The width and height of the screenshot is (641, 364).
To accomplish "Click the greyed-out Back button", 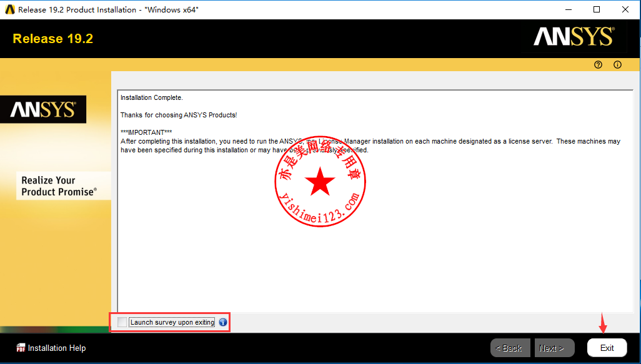I will [x=510, y=348].
